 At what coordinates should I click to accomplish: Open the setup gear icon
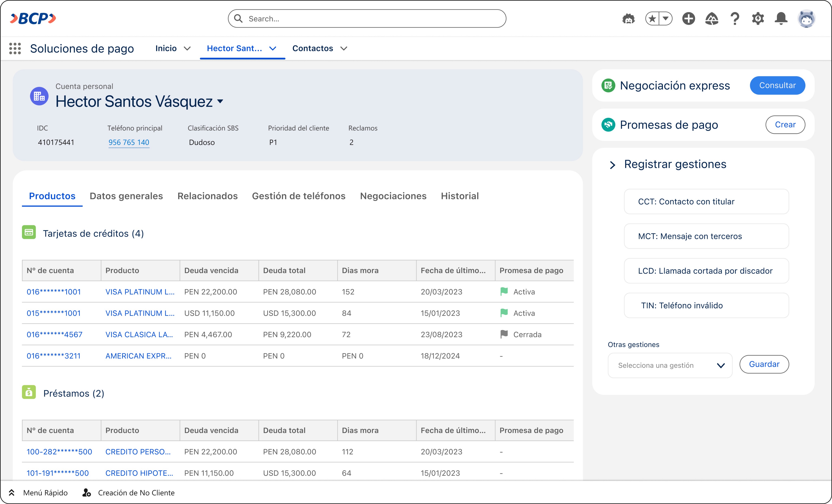click(758, 18)
